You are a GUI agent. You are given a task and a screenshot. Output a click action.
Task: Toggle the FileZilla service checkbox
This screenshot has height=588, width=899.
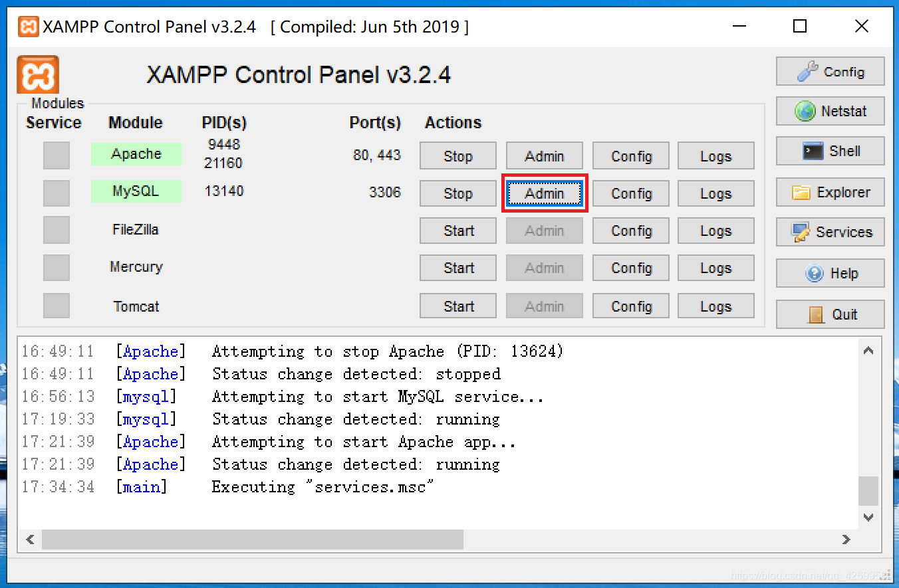click(x=57, y=230)
